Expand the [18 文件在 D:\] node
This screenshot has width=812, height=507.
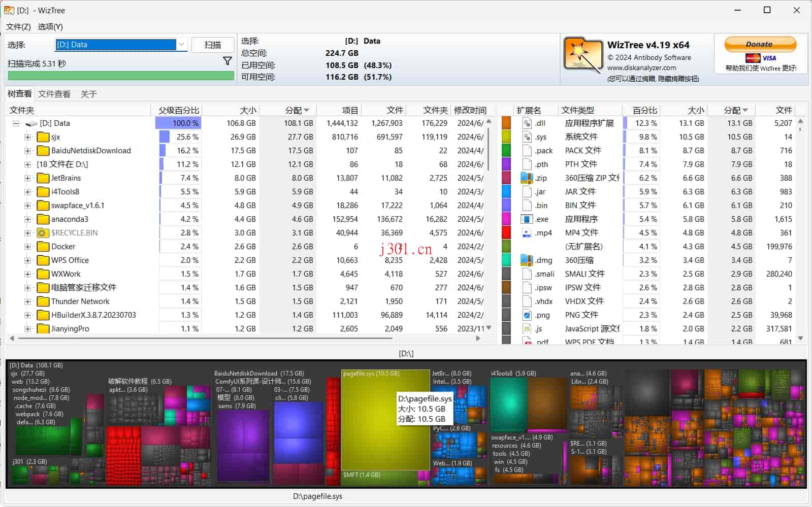pyautogui.click(x=27, y=164)
